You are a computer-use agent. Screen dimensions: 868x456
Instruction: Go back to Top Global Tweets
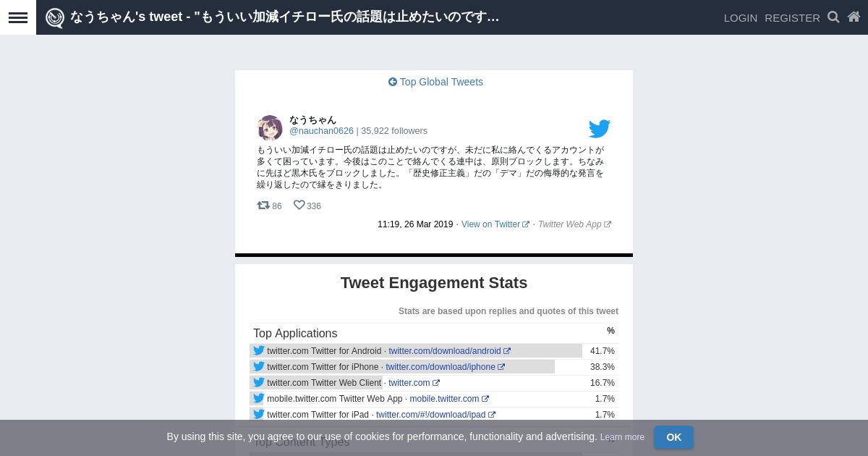pyautogui.click(x=435, y=82)
